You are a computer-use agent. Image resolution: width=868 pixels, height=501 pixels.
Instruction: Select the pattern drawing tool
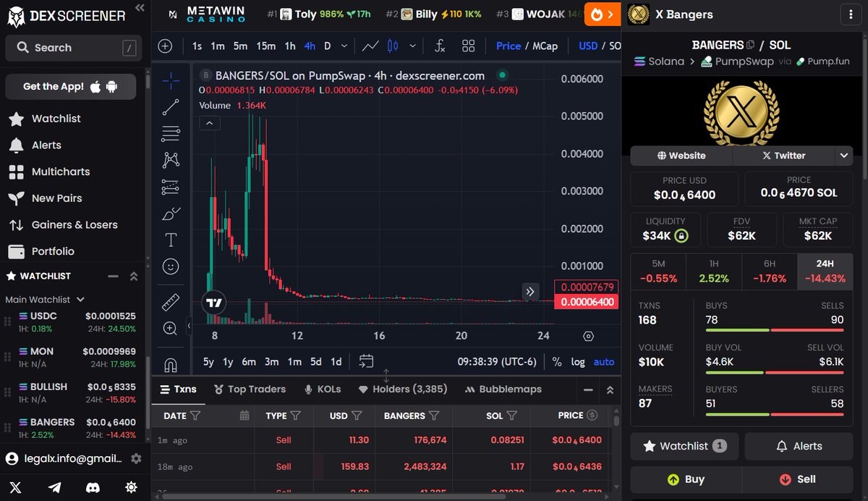(x=171, y=160)
